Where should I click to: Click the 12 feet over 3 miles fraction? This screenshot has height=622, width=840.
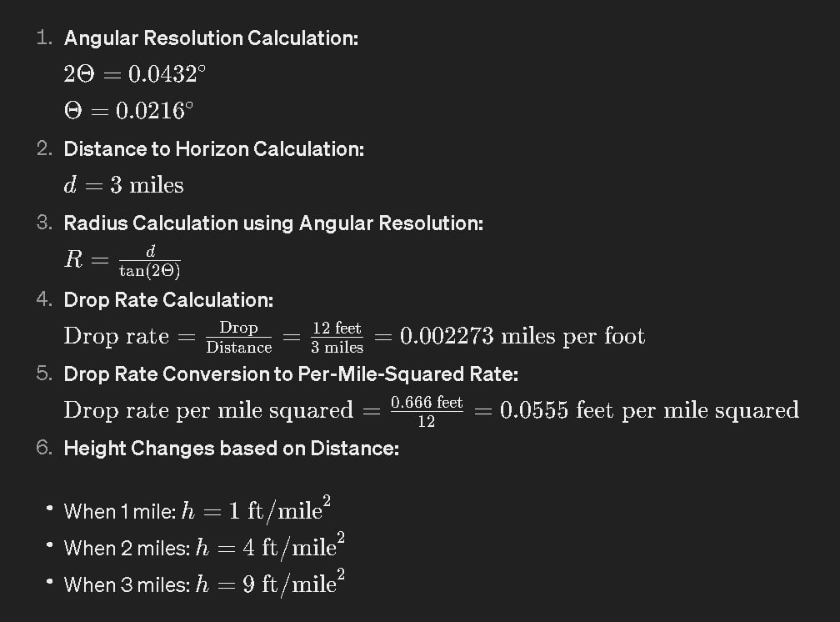point(337,338)
